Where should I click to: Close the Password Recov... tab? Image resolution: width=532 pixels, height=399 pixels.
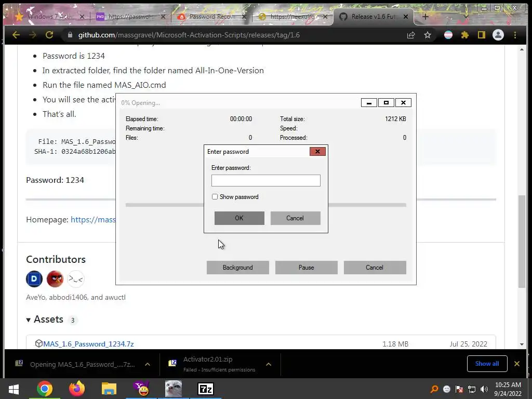coord(244,17)
